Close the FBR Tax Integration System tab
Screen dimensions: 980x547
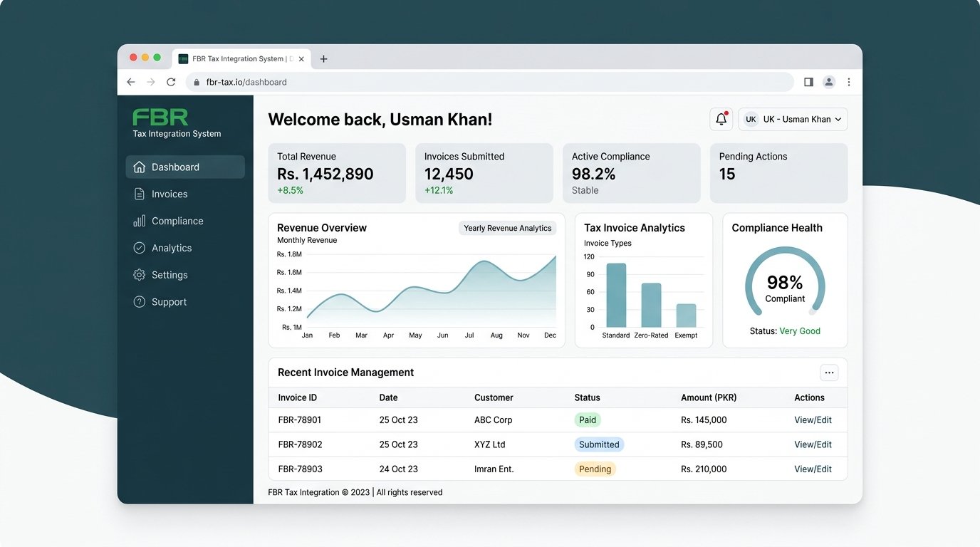301,59
